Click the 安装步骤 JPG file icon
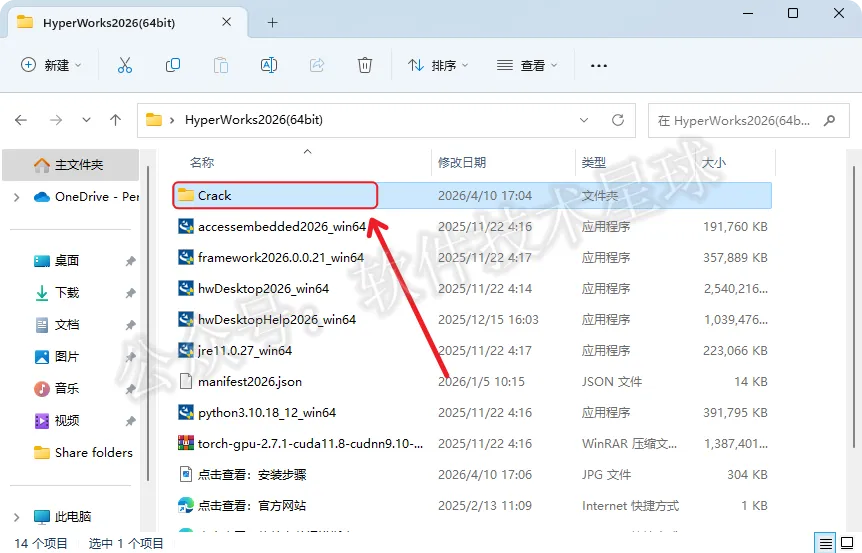The image size is (862, 553). (186, 474)
